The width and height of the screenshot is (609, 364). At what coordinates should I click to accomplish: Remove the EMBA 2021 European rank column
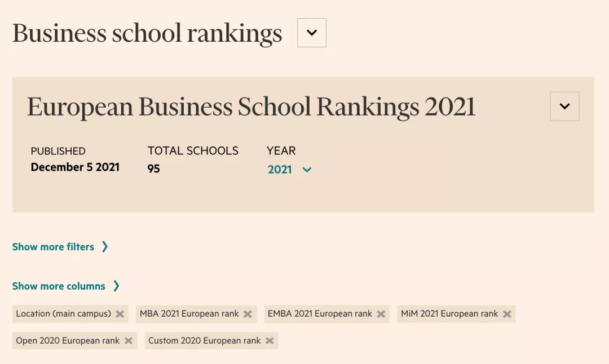click(382, 314)
